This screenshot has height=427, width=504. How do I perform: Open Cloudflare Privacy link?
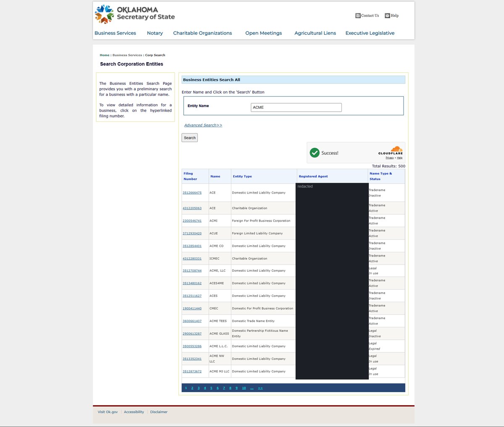pyautogui.click(x=390, y=158)
